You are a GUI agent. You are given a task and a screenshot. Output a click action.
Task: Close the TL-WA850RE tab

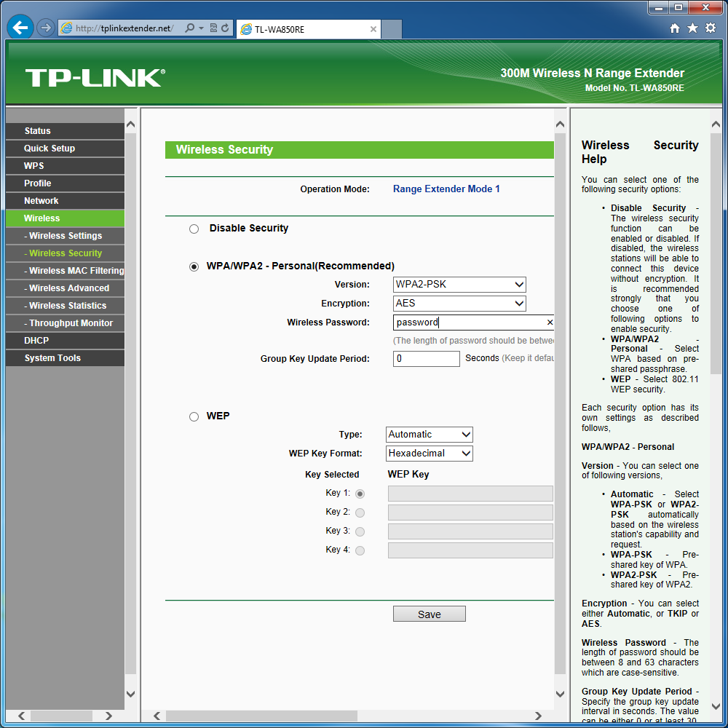click(x=373, y=29)
